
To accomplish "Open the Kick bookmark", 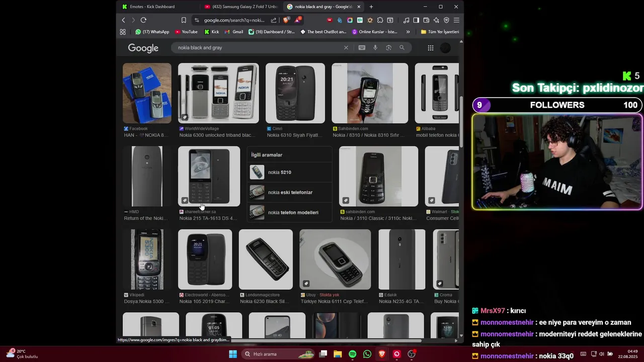I will (x=211, y=32).
